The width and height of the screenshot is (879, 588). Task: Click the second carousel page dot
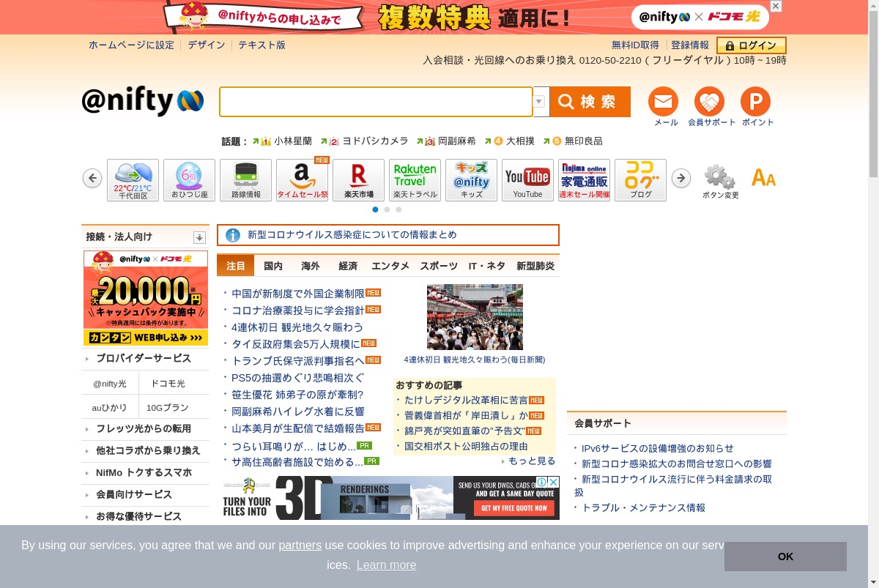click(387, 209)
